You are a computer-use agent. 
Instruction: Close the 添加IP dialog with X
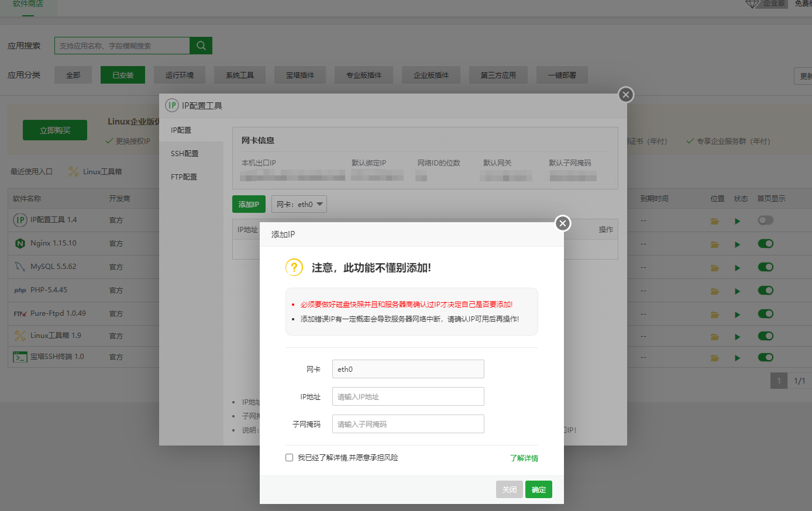coord(562,223)
